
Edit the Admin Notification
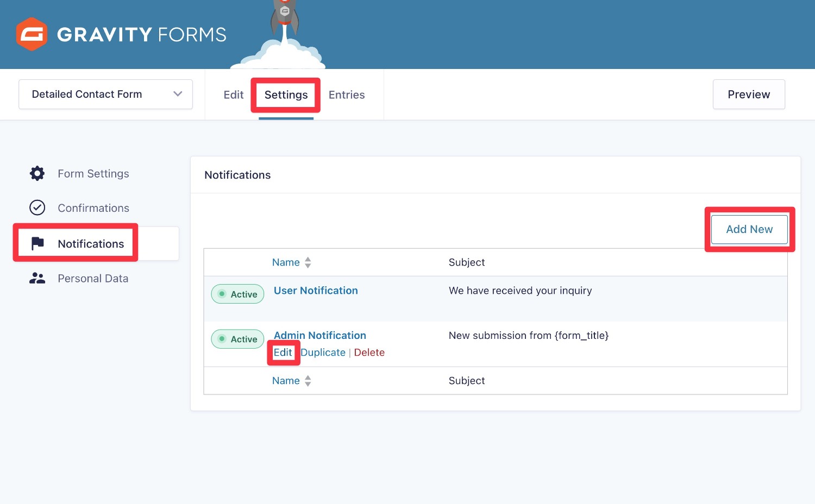(x=283, y=352)
